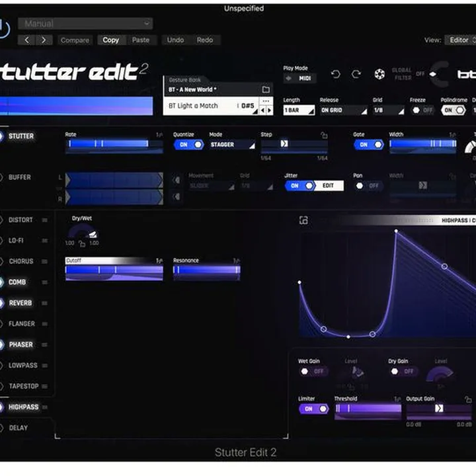Image resolution: width=476 pixels, height=476 pixels.
Task: Click the Logic previous preset arrow
Action: (26, 40)
